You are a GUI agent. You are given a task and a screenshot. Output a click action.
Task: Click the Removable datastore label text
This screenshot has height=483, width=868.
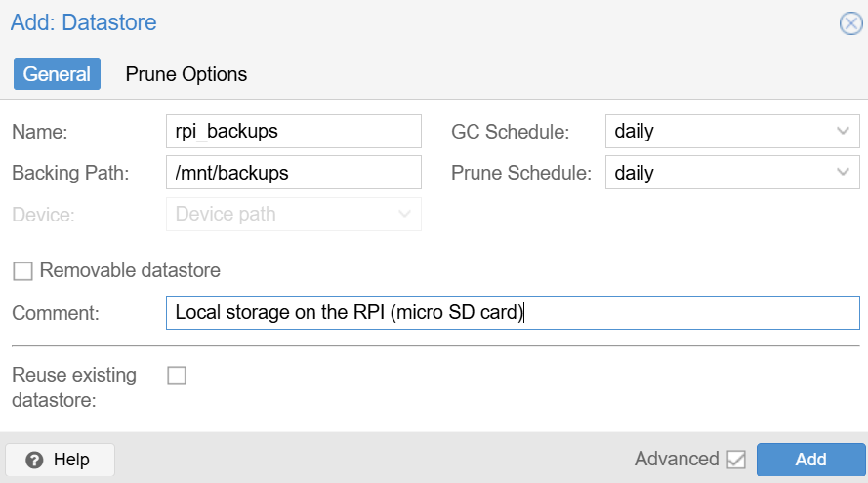(x=130, y=270)
